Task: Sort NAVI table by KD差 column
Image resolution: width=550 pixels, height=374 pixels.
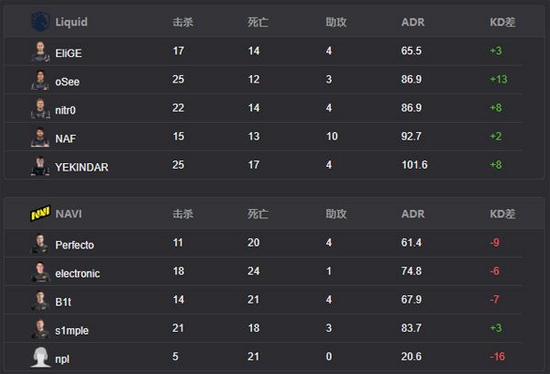Action: [x=502, y=214]
